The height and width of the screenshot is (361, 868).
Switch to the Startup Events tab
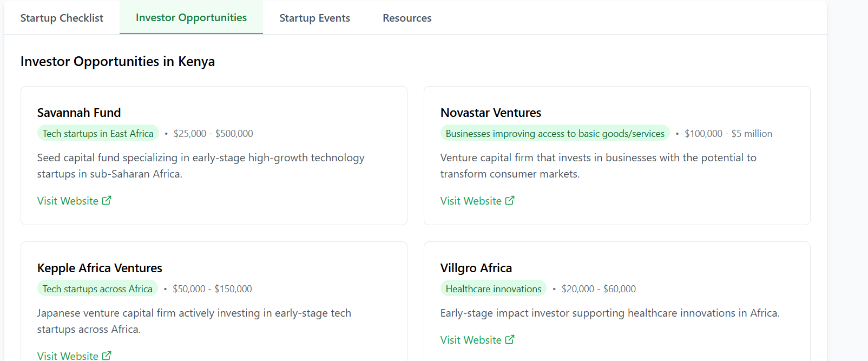[x=314, y=18]
